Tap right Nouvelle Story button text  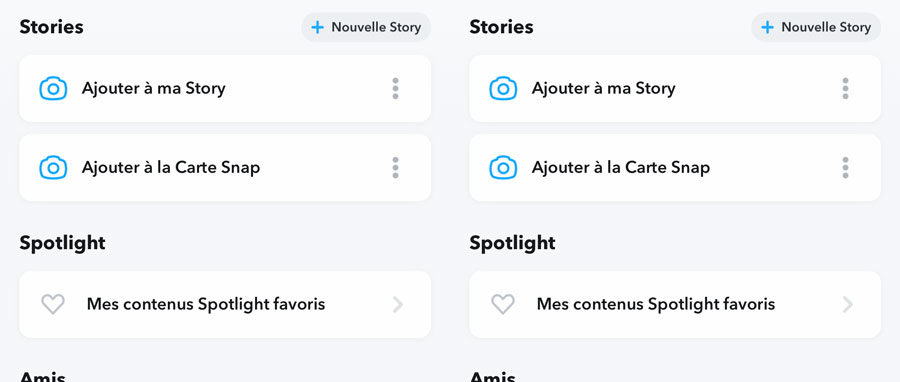click(826, 27)
